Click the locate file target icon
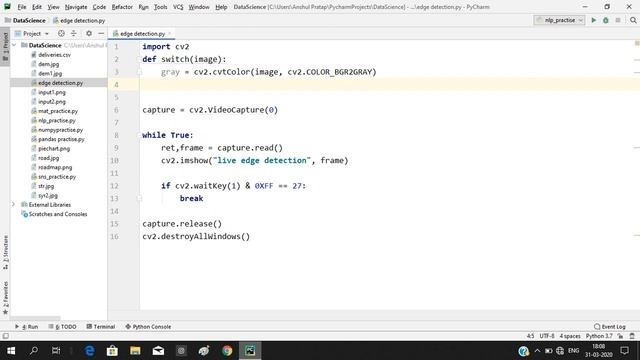The image size is (640, 360). click(x=61, y=33)
